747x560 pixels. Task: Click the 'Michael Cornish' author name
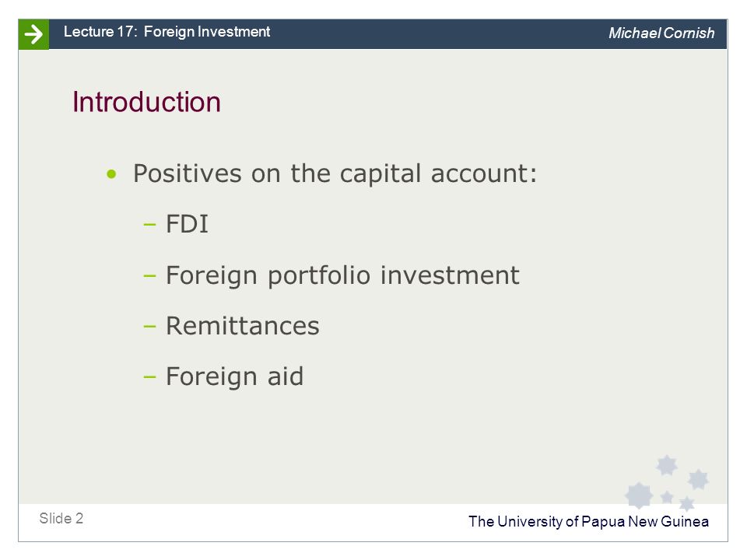point(661,33)
